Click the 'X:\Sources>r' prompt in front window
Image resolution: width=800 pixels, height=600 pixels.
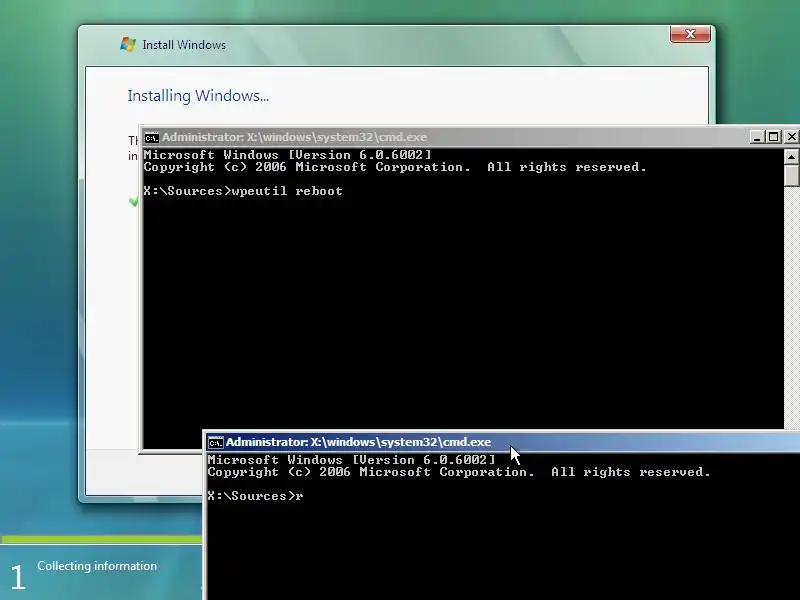(255, 496)
